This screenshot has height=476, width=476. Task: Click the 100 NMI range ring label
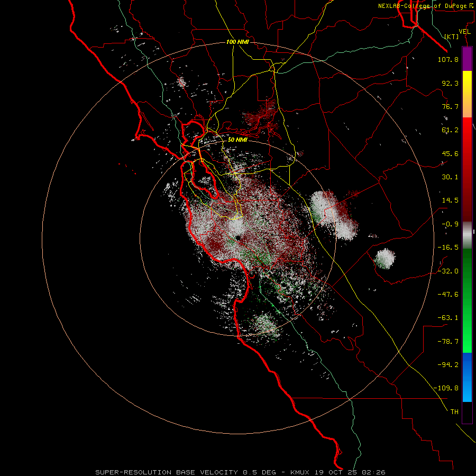pyautogui.click(x=237, y=42)
